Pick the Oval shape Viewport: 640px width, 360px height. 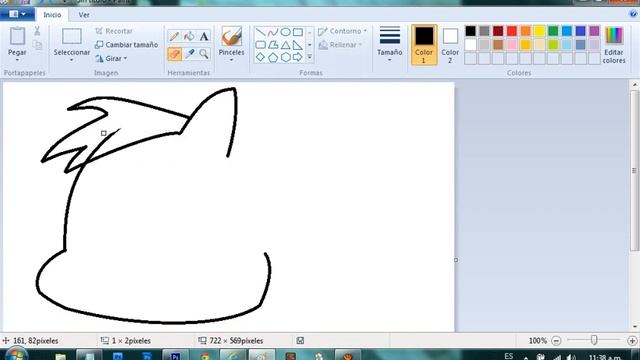pos(285,32)
